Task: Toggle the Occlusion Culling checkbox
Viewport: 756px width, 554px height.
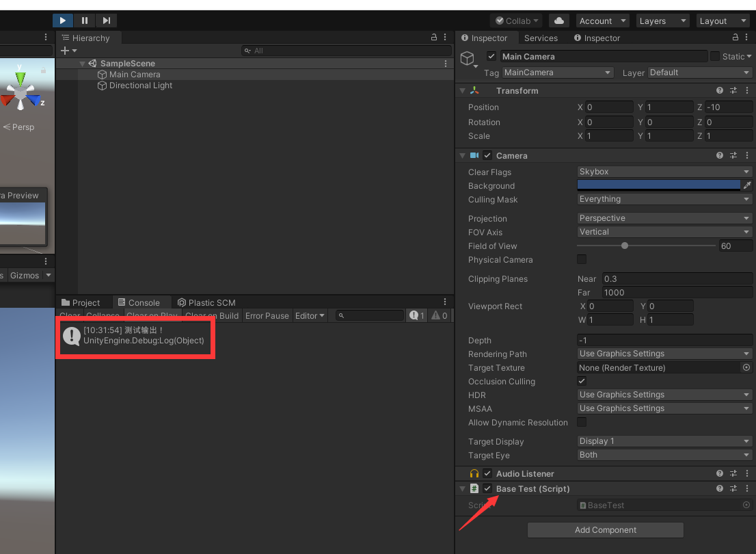Action: point(582,381)
